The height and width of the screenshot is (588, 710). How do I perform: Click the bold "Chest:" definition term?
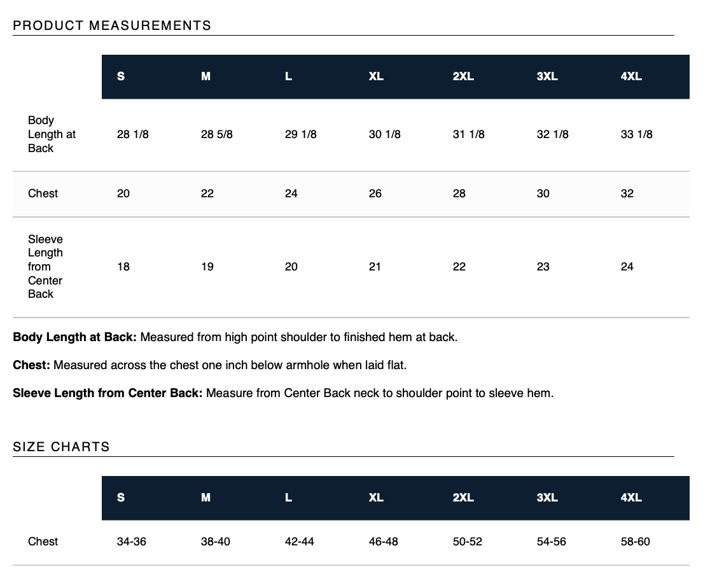coord(31,365)
